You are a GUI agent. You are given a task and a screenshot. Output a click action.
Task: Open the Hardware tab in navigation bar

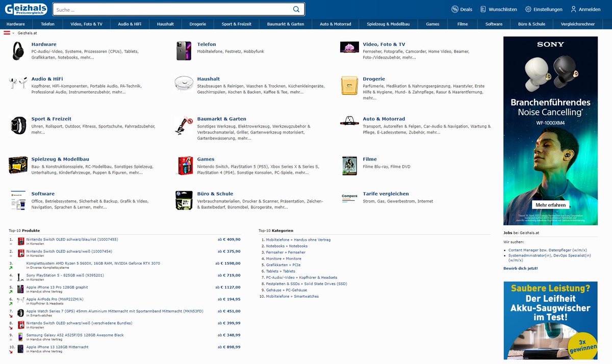pos(15,24)
